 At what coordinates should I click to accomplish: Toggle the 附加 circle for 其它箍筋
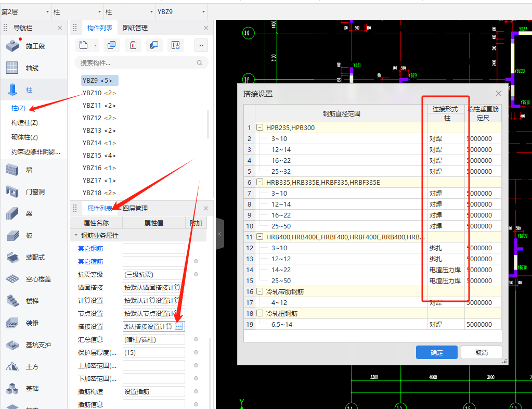(196, 261)
